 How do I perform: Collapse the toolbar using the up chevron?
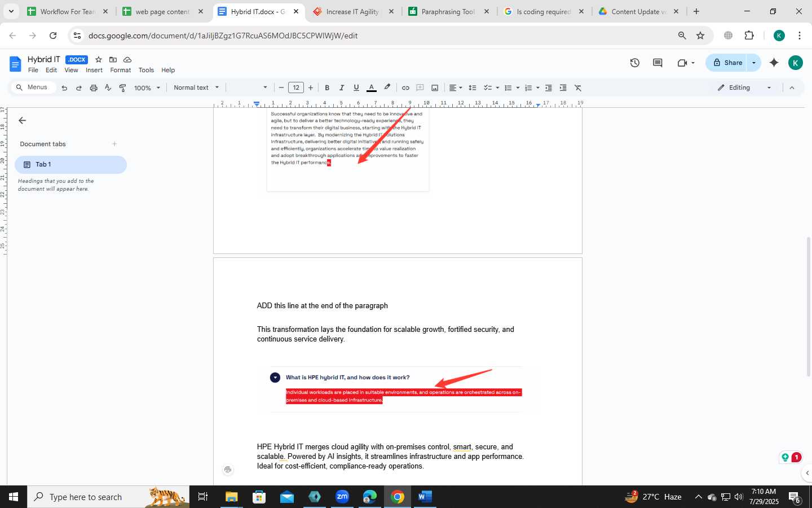(x=792, y=87)
